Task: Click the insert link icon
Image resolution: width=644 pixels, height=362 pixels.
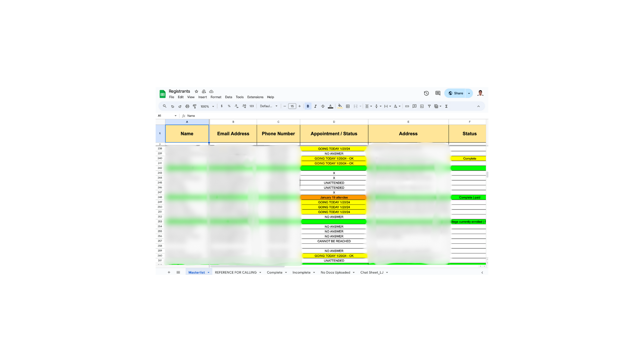Action: click(407, 106)
